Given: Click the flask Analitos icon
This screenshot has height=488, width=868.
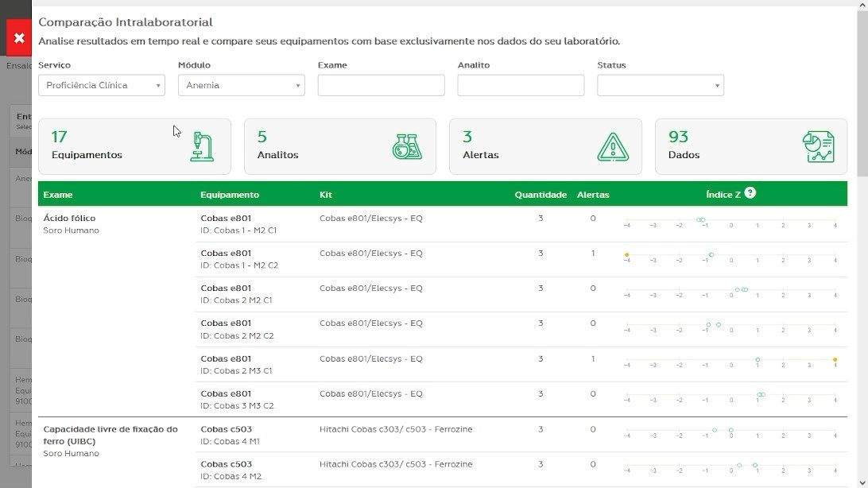Looking at the screenshot, I should pyautogui.click(x=407, y=147).
